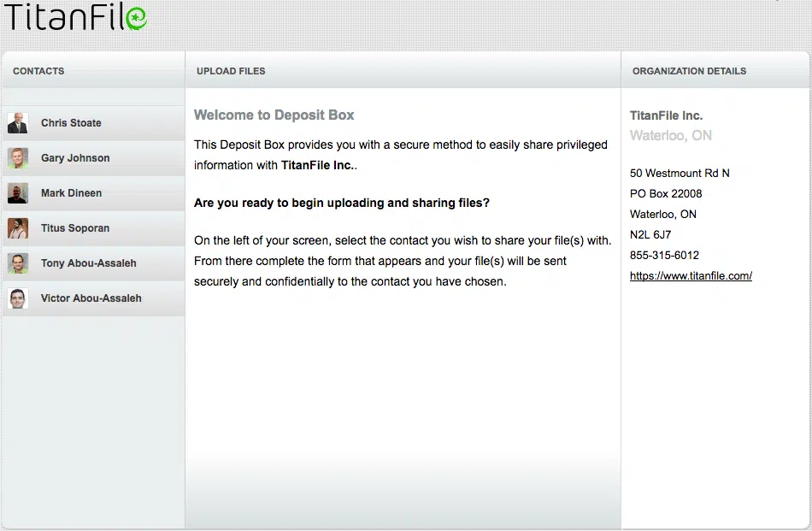Click the N2L 6J7 postal code

pyautogui.click(x=650, y=234)
